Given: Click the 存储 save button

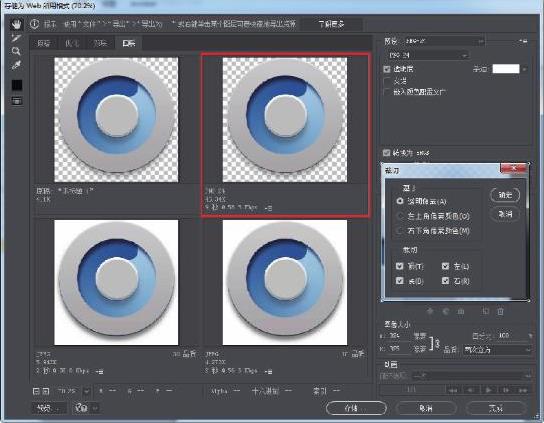Looking at the screenshot, I should [356, 408].
